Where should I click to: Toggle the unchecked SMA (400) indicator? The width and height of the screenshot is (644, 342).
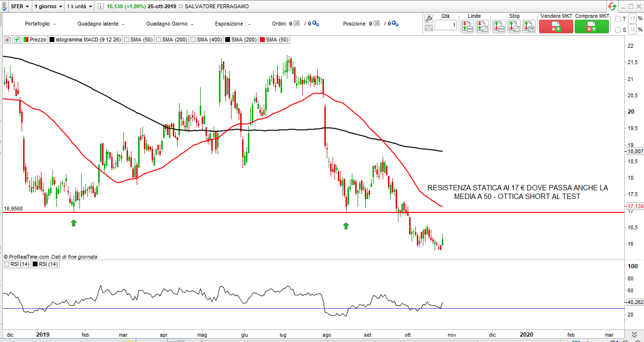193,39
